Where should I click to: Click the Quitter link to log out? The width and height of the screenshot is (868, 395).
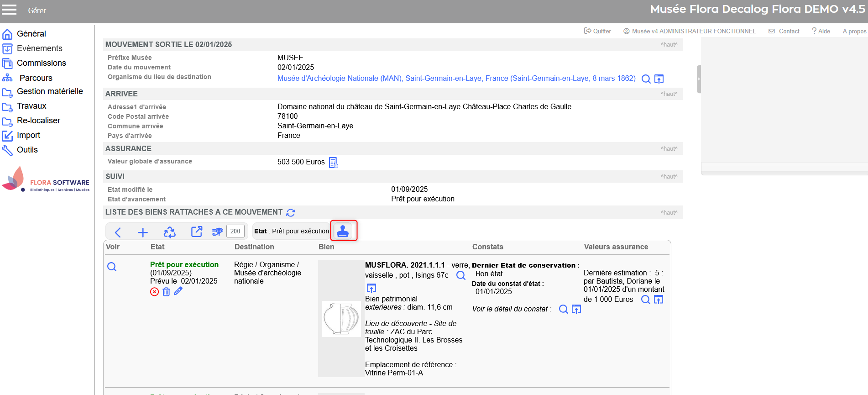tap(597, 31)
